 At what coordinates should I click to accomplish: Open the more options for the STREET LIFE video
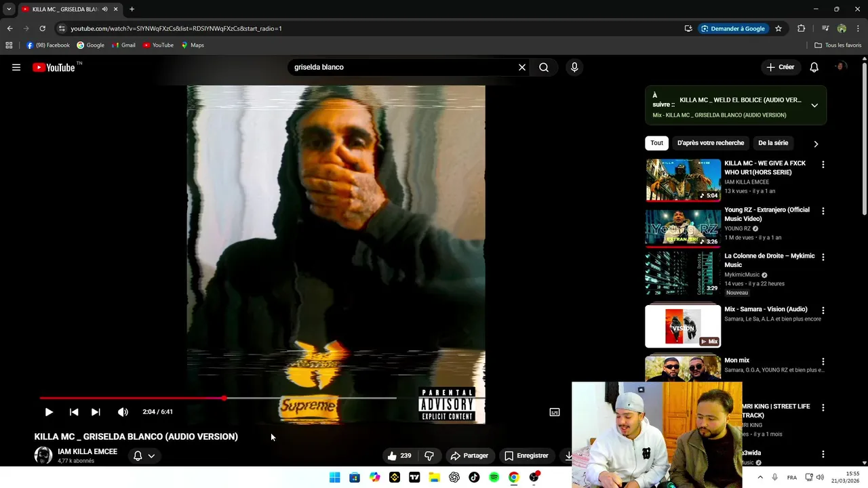click(823, 408)
